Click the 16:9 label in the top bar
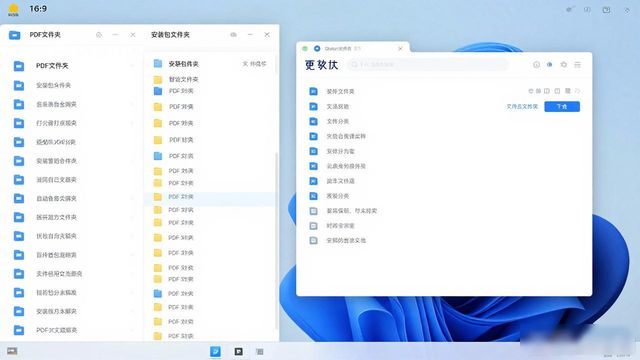This screenshot has width=640, height=360. point(38,9)
